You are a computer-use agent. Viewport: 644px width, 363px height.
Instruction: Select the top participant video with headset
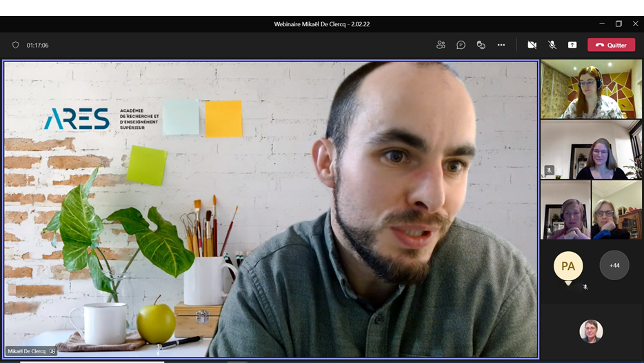pyautogui.click(x=591, y=90)
